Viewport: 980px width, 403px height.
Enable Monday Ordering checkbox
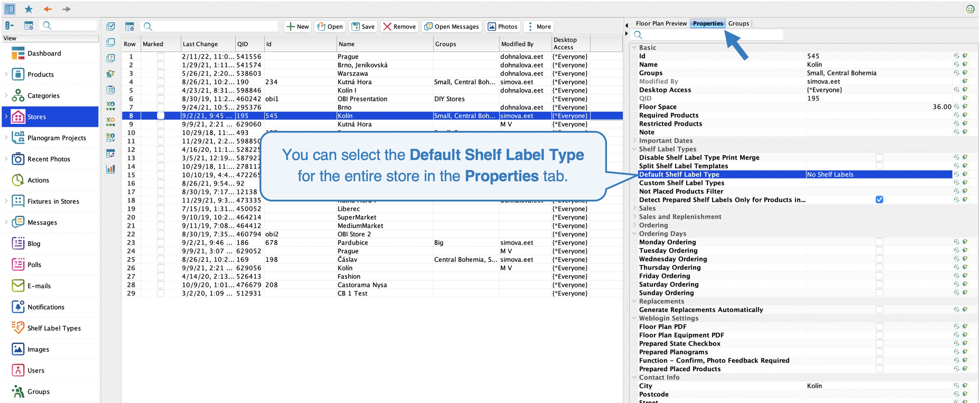(x=879, y=242)
